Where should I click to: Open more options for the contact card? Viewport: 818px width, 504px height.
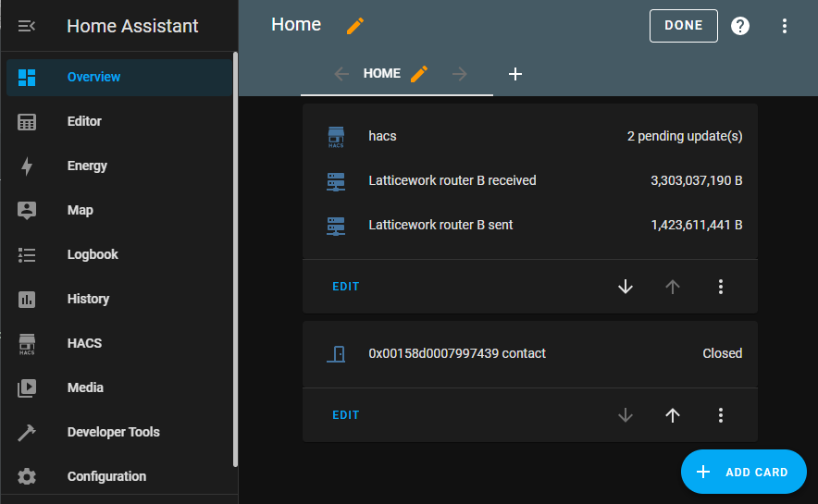tap(721, 415)
